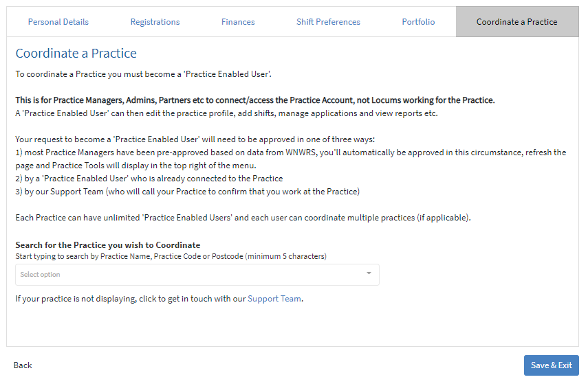588x386 pixels.
Task: Click the 'To coordinate a Practice' intro sentence
Action: tap(143, 74)
